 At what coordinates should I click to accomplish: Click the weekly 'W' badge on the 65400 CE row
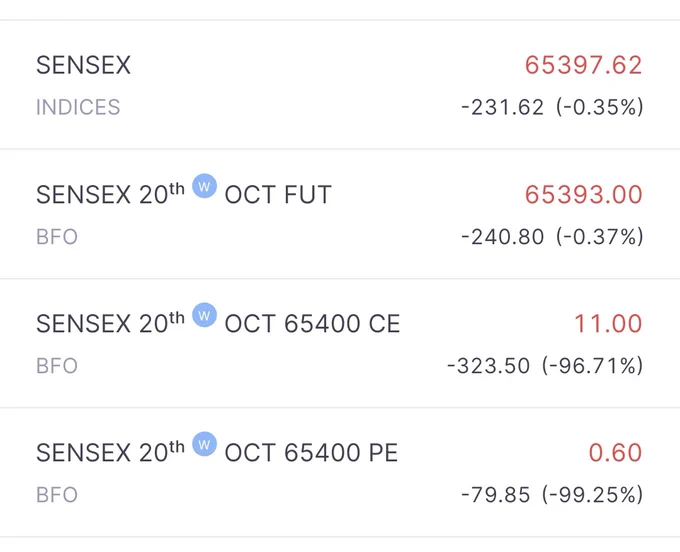click(x=204, y=315)
